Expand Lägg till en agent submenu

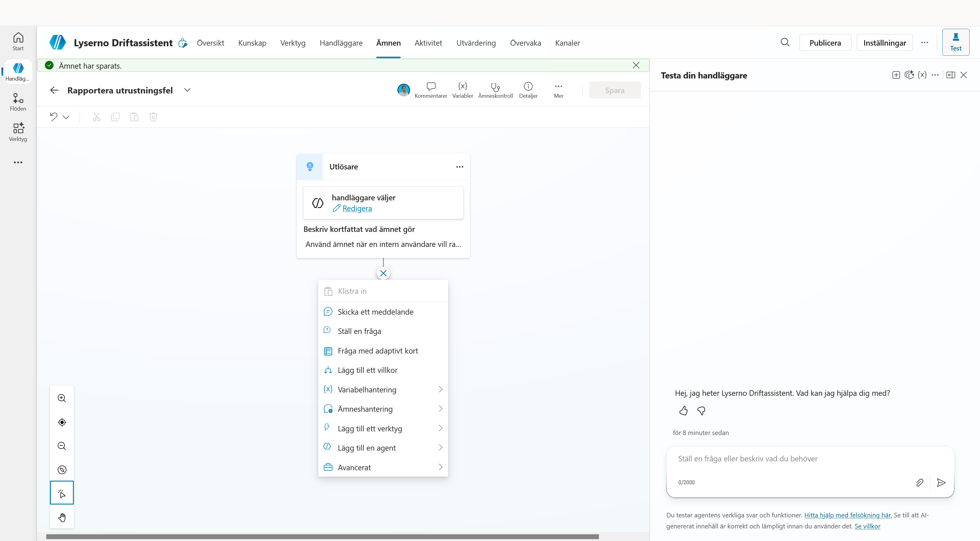pyautogui.click(x=383, y=448)
